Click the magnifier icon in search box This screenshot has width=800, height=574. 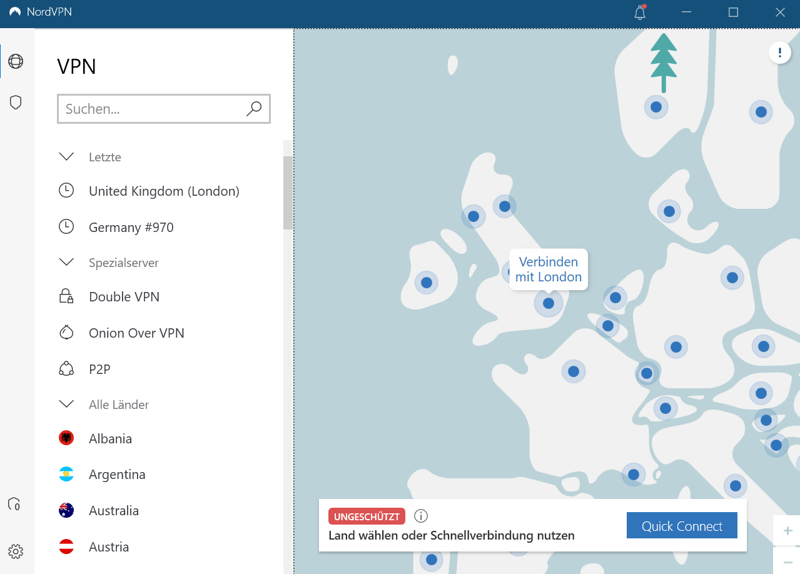pyautogui.click(x=254, y=109)
